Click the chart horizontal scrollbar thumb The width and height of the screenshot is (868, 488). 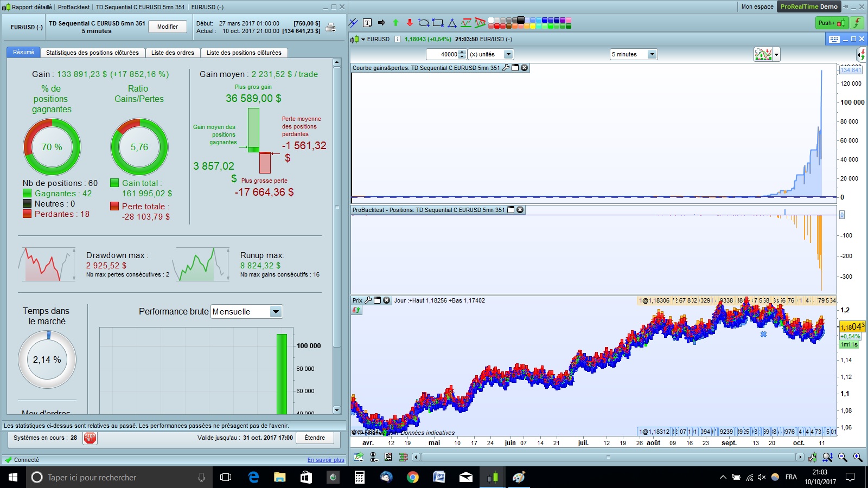click(608, 457)
